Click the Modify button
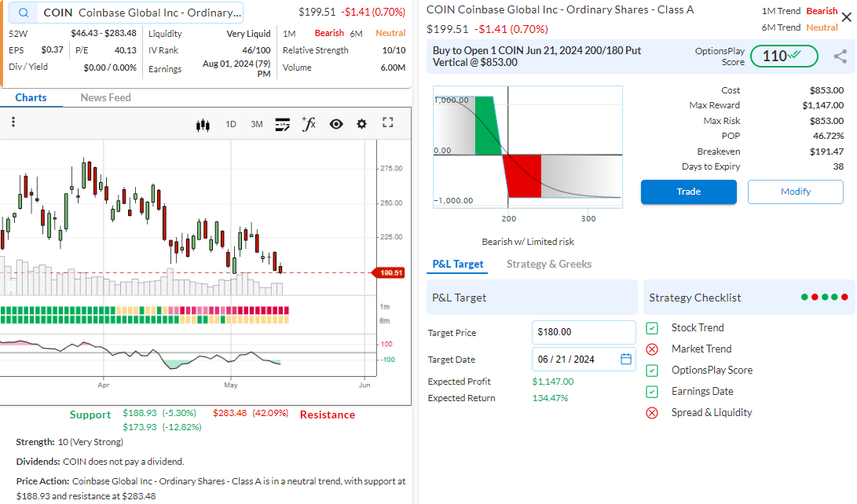This screenshot has height=504, width=857. pos(795,192)
